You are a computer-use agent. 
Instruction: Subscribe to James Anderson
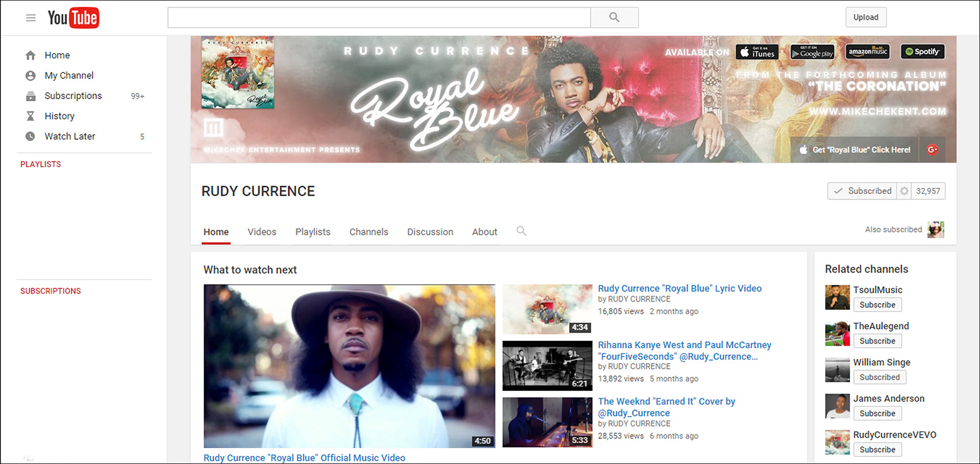tap(877, 413)
